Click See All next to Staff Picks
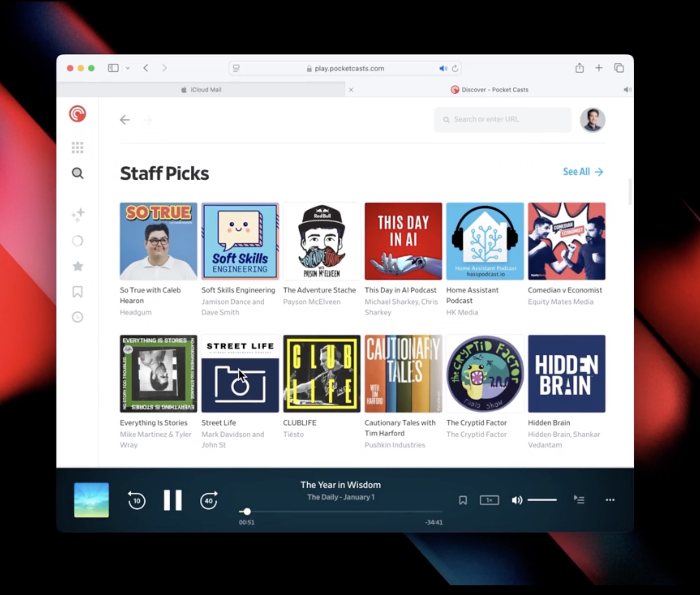The height and width of the screenshot is (595, 700). pyautogui.click(x=583, y=172)
